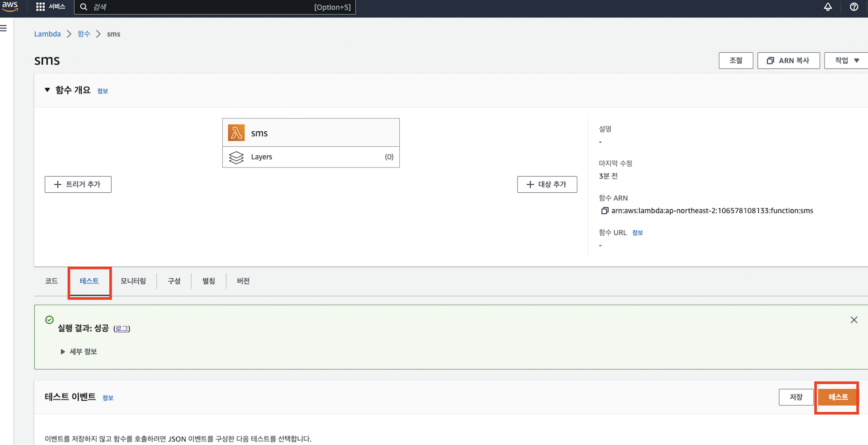Click the 트리거 추가 button

click(x=78, y=184)
